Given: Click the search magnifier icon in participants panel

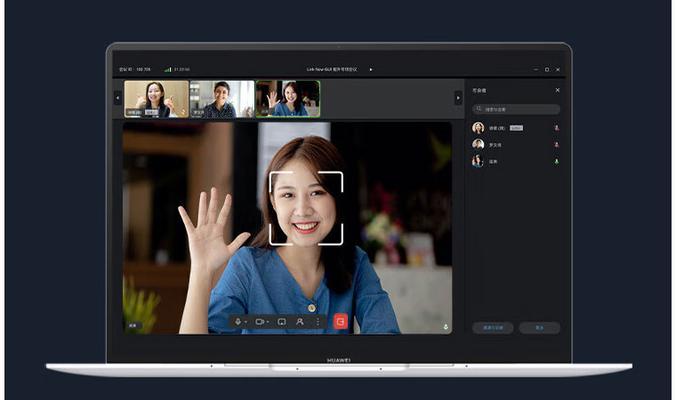Looking at the screenshot, I should point(479,109).
